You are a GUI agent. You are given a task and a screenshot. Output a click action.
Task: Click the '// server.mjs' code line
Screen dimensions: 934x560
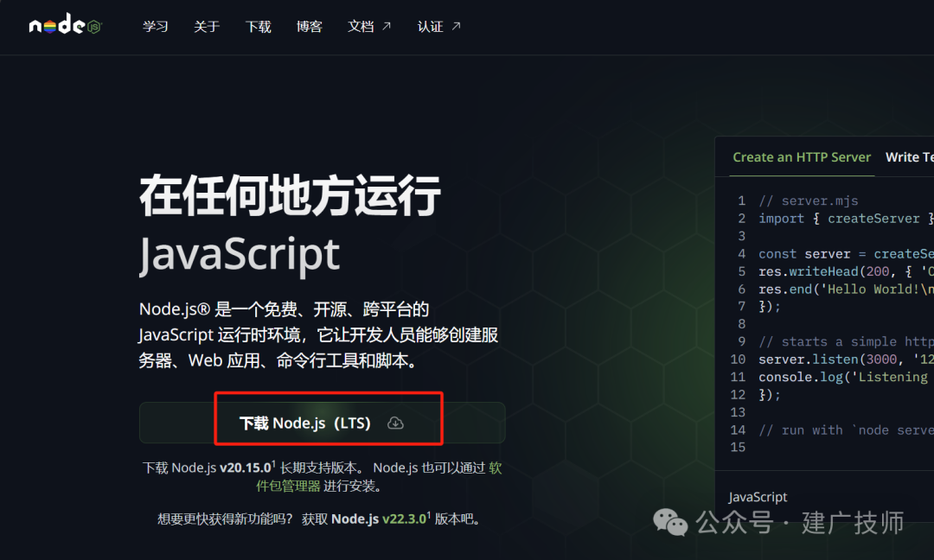809,200
